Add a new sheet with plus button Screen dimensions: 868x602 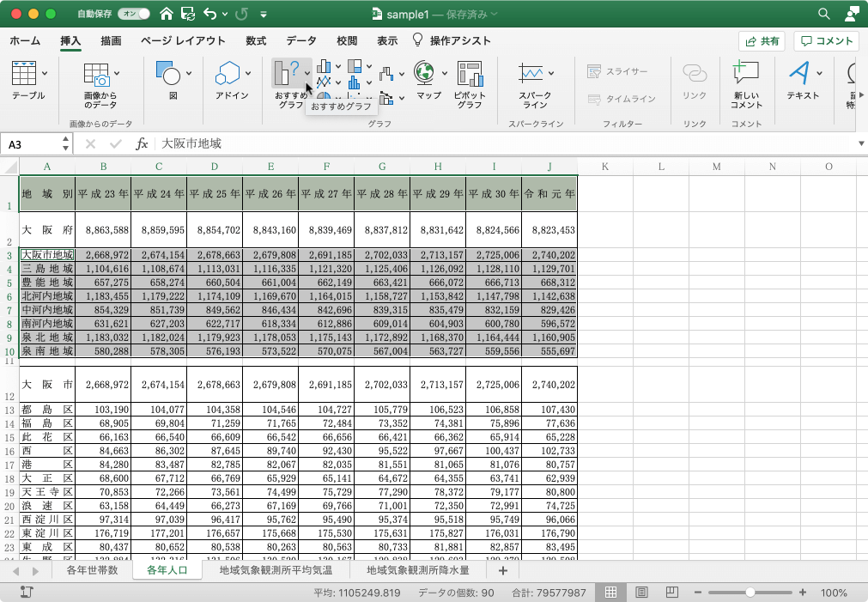pos(502,570)
